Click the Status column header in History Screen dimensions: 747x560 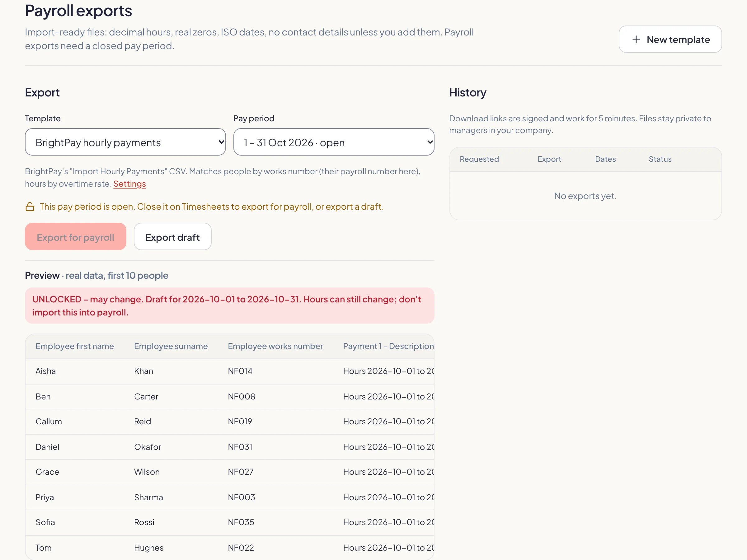(660, 159)
